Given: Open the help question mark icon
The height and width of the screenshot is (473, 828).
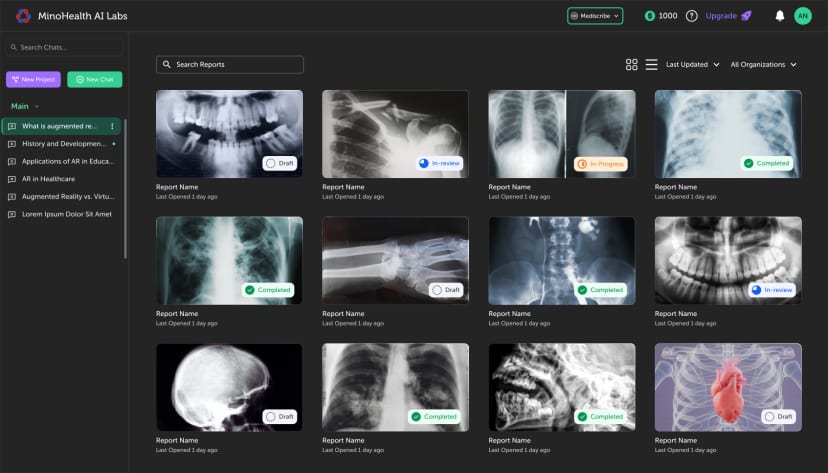Looking at the screenshot, I should [x=691, y=16].
